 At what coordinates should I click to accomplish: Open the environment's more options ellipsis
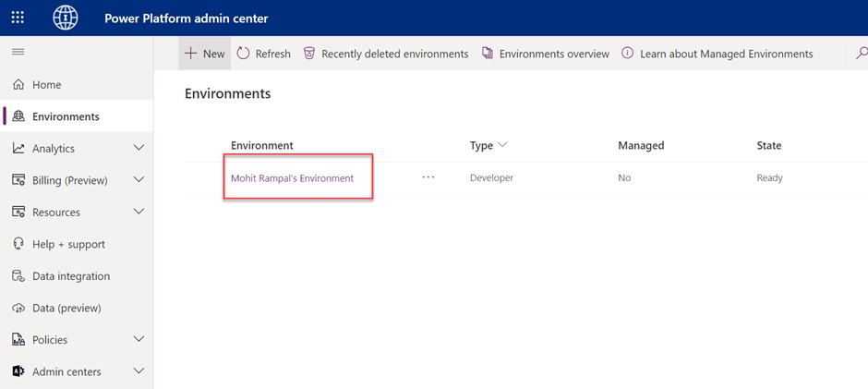428,177
